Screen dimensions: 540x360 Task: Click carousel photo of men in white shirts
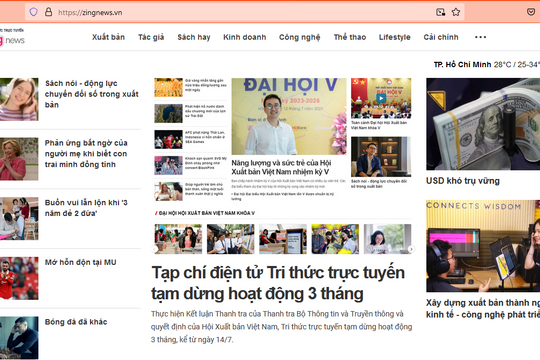pyautogui.click(x=230, y=239)
